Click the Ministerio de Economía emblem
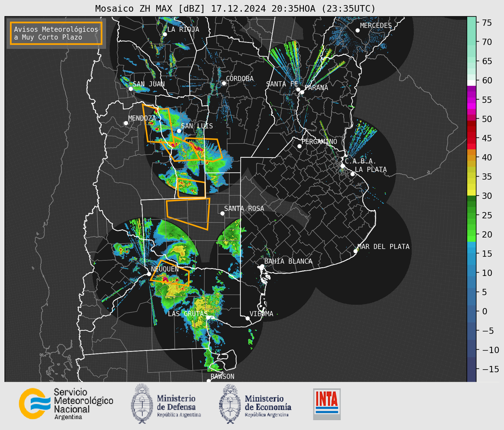 pos(230,404)
